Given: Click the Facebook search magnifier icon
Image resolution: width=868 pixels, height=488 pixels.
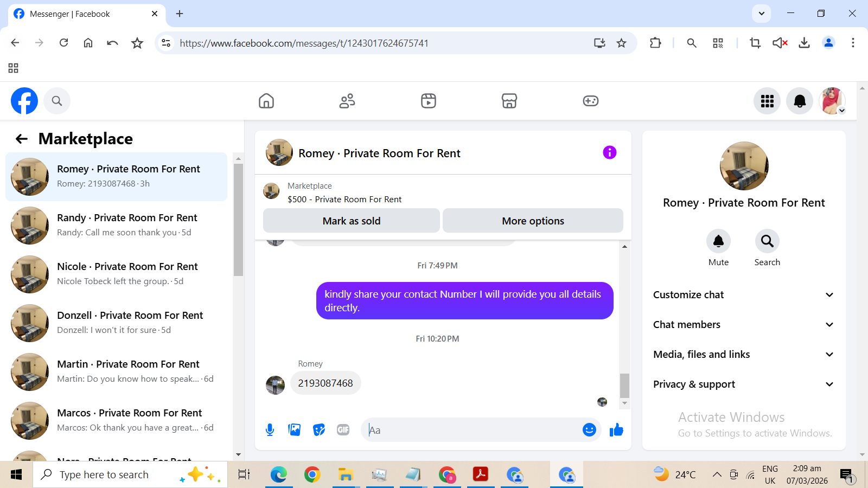Looking at the screenshot, I should (57, 101).
